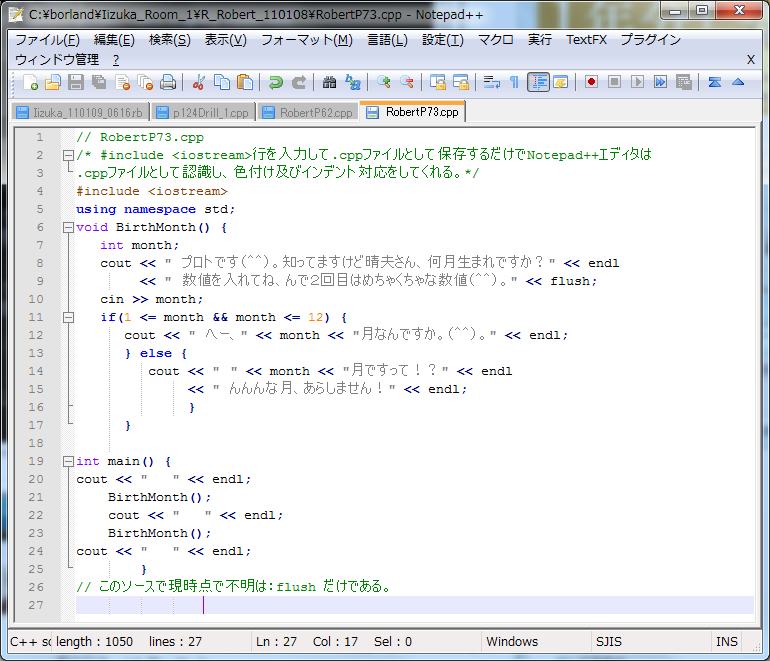Open the ファイル(F) menu

tap(47, 40)
